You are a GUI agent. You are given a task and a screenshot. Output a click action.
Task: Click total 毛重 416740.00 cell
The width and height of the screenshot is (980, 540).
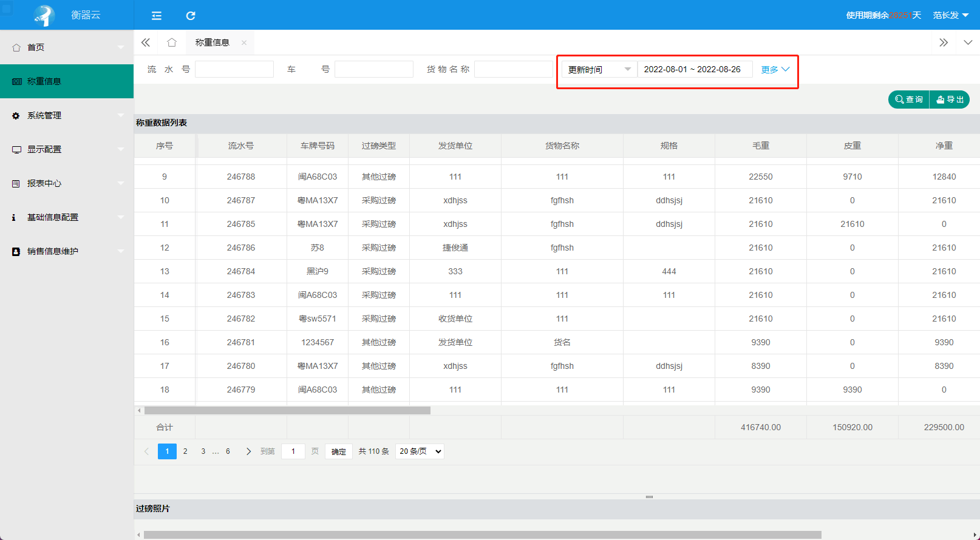[x=761, y=427]
